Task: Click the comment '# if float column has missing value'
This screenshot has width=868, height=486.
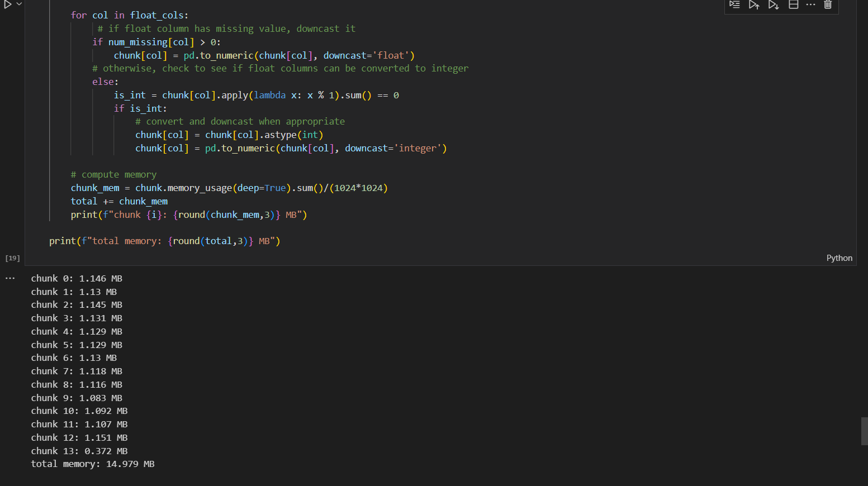Action: (226, 28)
